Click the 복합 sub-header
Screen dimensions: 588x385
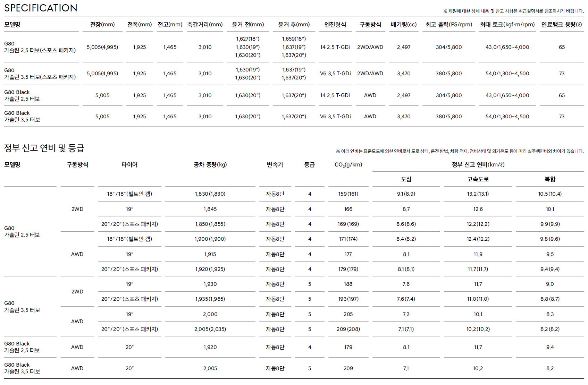550,179
